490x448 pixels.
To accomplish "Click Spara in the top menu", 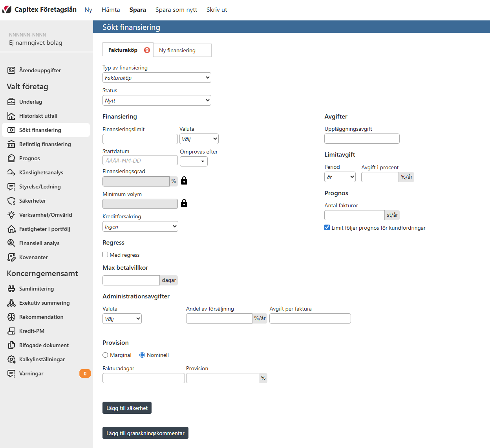I will tap(138, 10).
